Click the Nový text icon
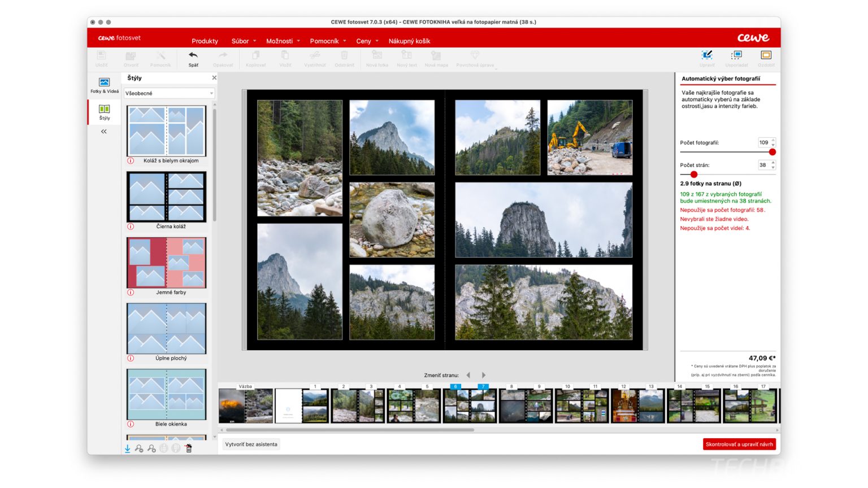The width and height of the screenshot is (868, 488). [x=406, y=55]
